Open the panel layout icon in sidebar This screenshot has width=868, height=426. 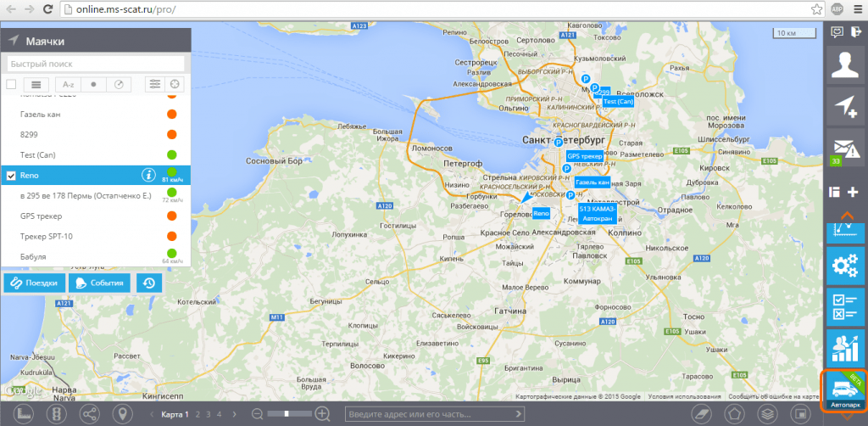[x=835, y=193]
